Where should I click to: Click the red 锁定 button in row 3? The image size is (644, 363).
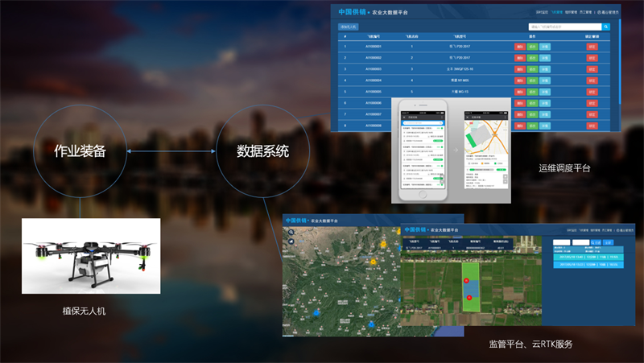(592, 69)
